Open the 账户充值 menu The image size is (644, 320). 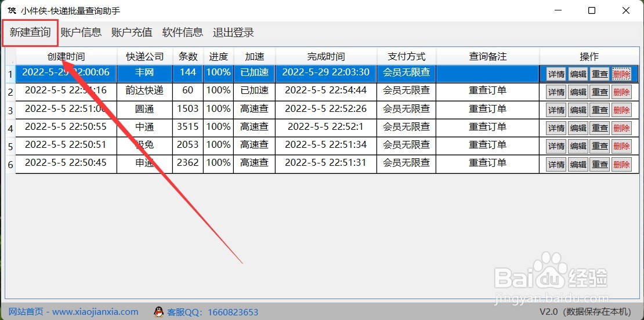point(132,32)
